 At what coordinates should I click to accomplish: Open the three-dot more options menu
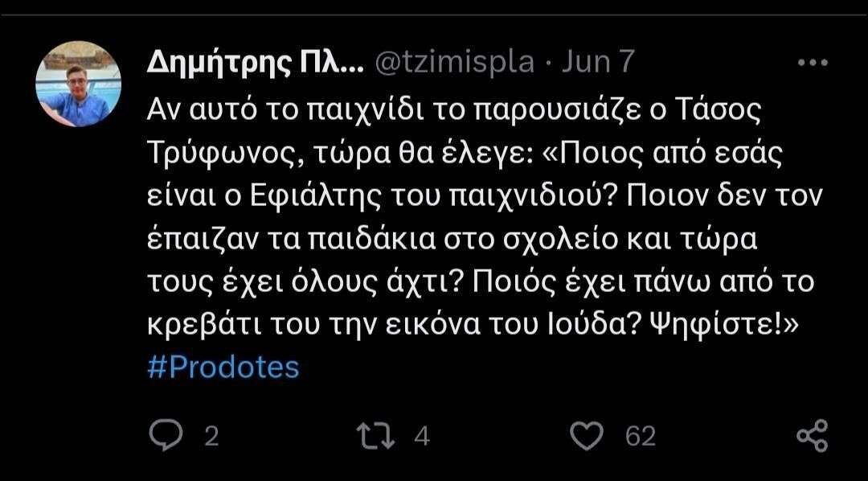(811, 63)
